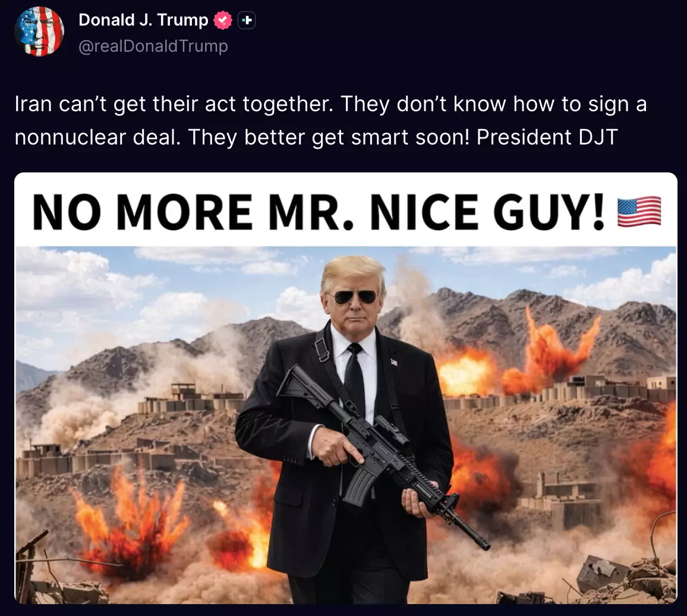Image resolution: width=687 pixels, height=616 pixels.
Task: Click the word "Iran" in the post
Action: coord(33,104)
